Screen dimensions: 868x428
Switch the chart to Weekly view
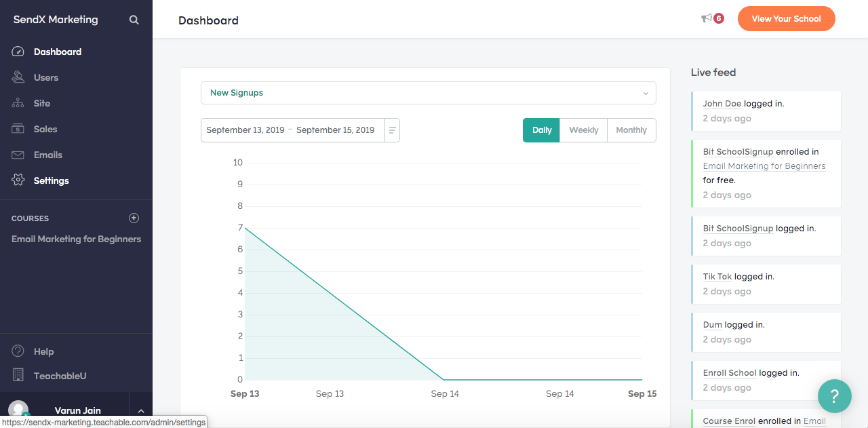click(x=583, y=130)
